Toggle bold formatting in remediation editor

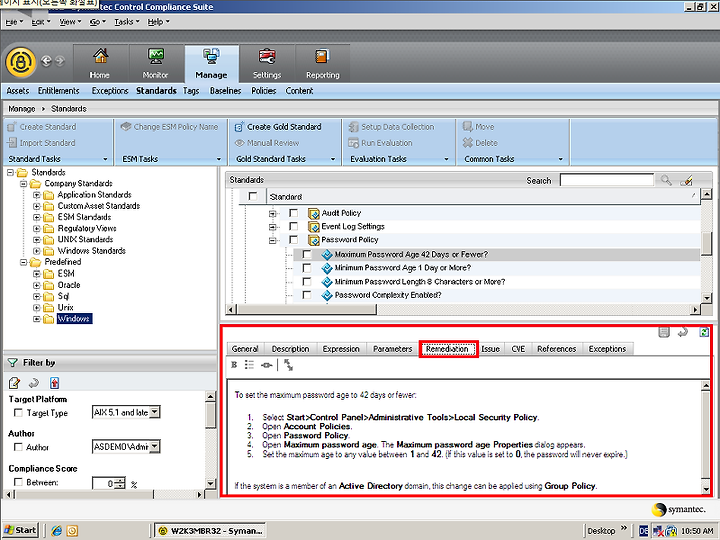click(x=234, y=365)
